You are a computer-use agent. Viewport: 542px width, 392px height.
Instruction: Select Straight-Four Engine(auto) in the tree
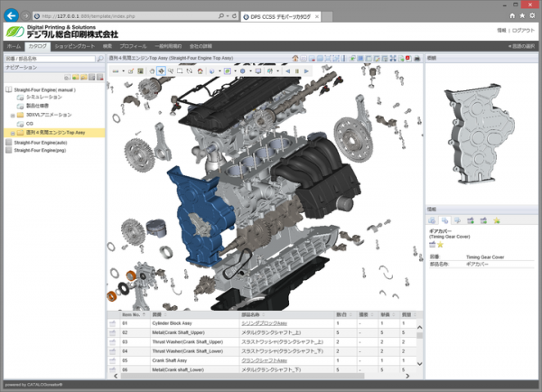point(41,143)
